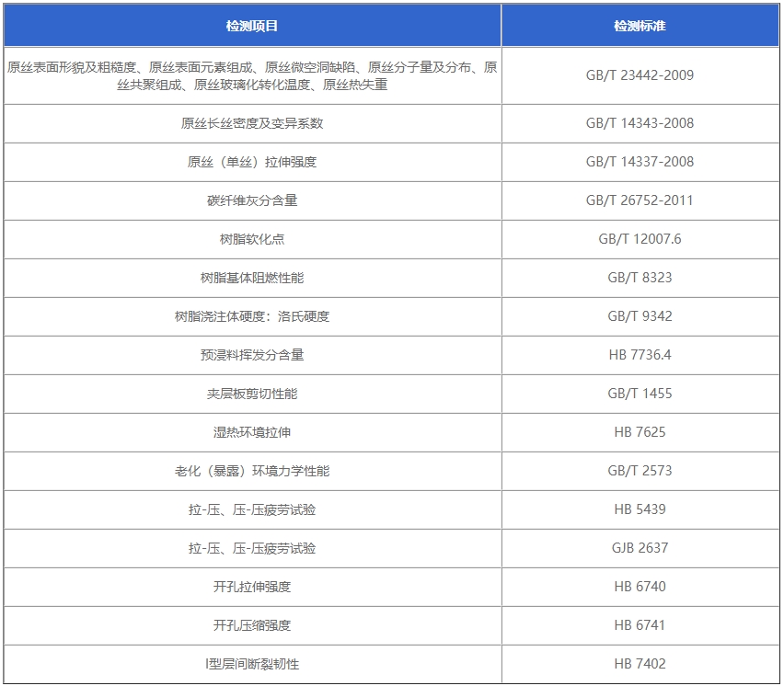Select the HB 6740 cell
The height and width of the screenshot is (686, 784).
point(640,587)
